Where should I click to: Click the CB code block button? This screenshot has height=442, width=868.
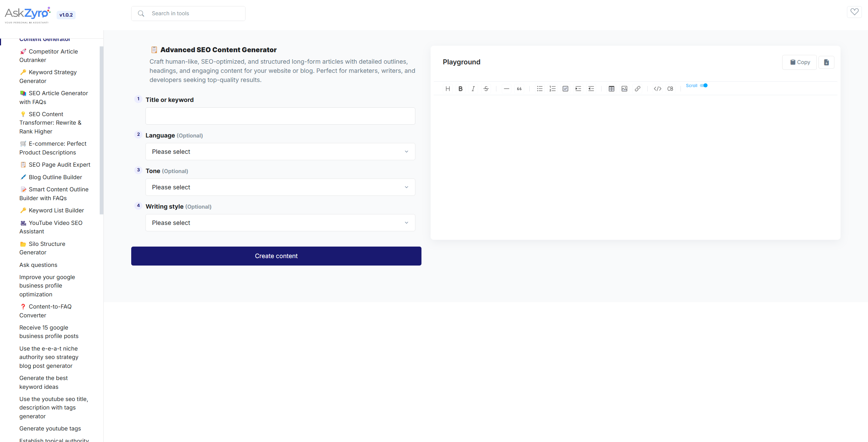coord(670,89)
